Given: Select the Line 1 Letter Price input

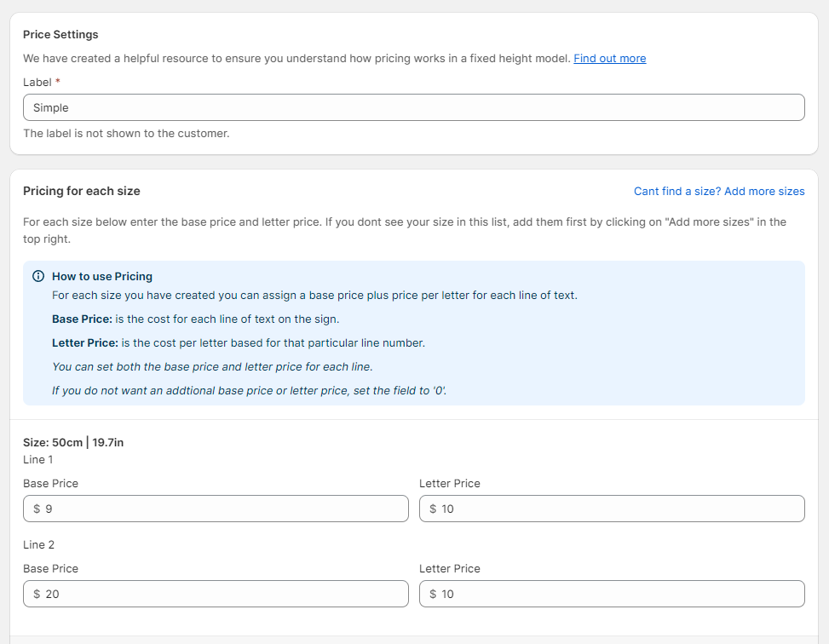Looking at the screenshot, I should pyautogui.click(x=618, y=509).
